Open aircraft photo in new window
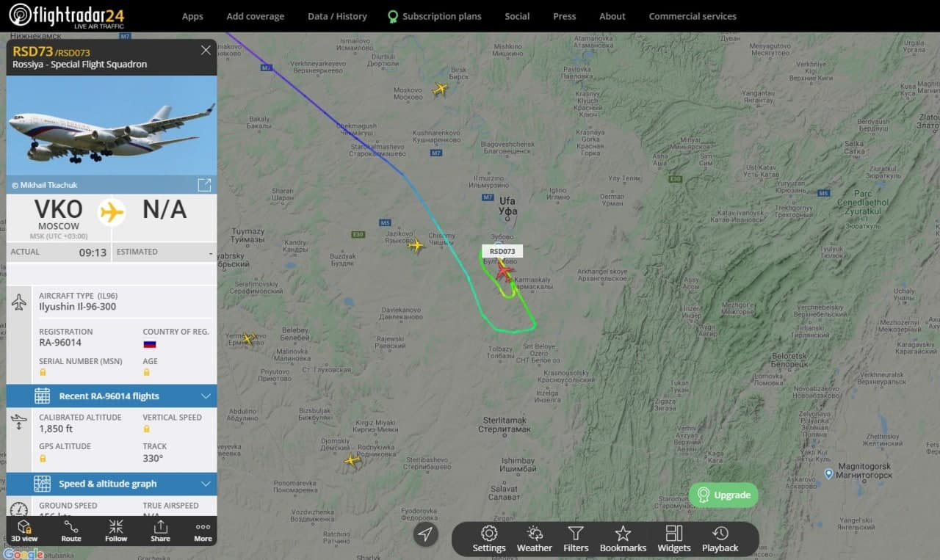 tap(204, 185)
